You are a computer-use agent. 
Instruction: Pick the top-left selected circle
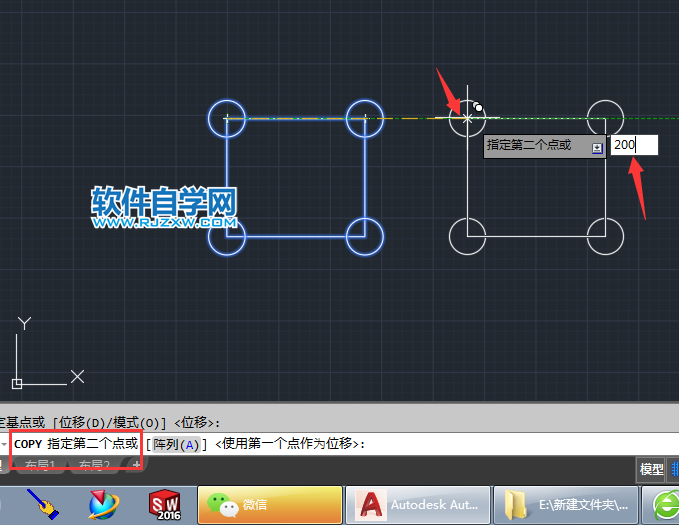click(x=227, y=119)
